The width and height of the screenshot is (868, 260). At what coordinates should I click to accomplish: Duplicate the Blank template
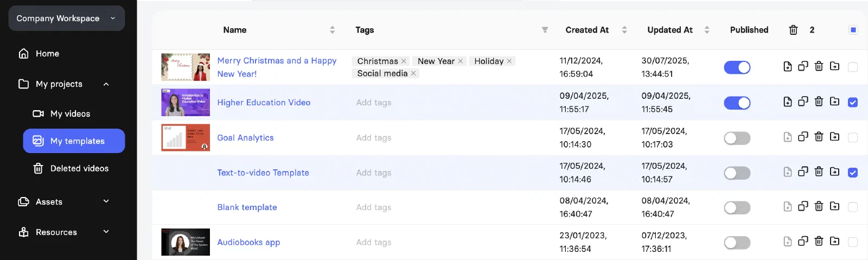tap(803, 206)
